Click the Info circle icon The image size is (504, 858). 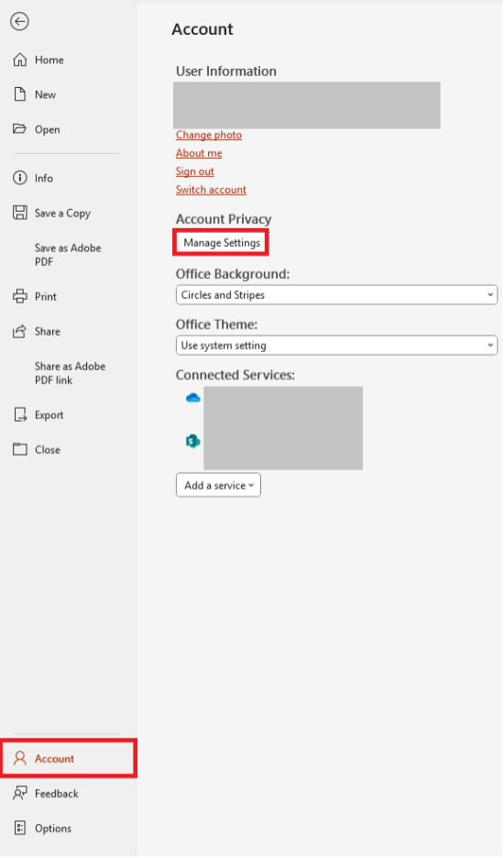coord(19,178)
